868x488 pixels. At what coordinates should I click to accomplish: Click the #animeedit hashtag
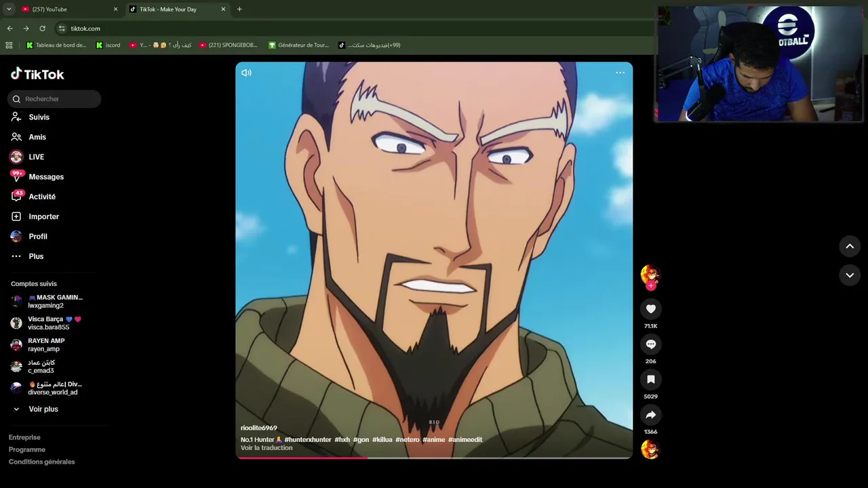pos(465,440)
